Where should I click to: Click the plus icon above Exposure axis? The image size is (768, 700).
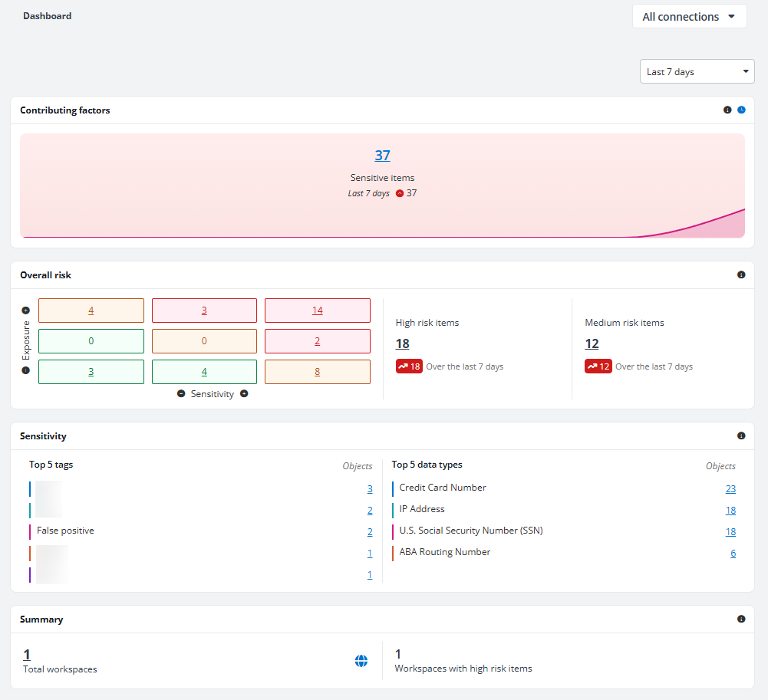coord(26,311)
